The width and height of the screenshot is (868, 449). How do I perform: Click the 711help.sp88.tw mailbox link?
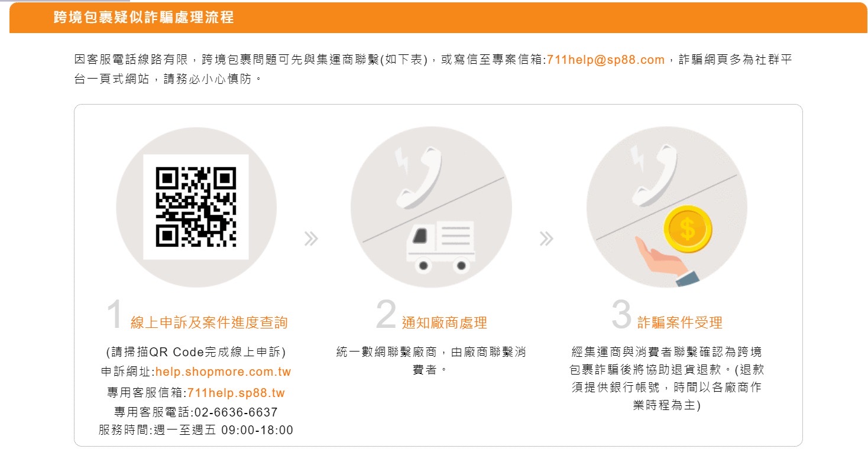[x=236, y=393]
